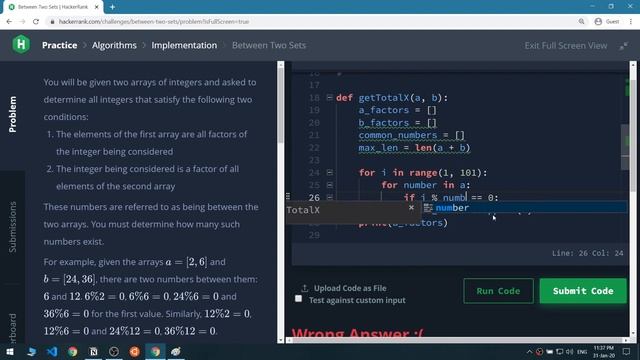Click 'Line: 26 Col: 24' status text
The width and height of the screenshot is (640, 360).
tap(587, 253)
